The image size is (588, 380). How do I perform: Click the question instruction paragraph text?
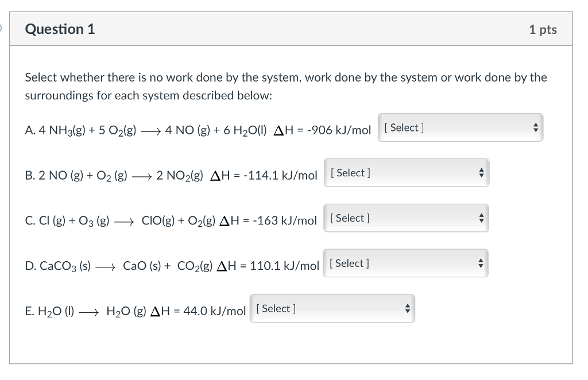click(x=285, y=86)
